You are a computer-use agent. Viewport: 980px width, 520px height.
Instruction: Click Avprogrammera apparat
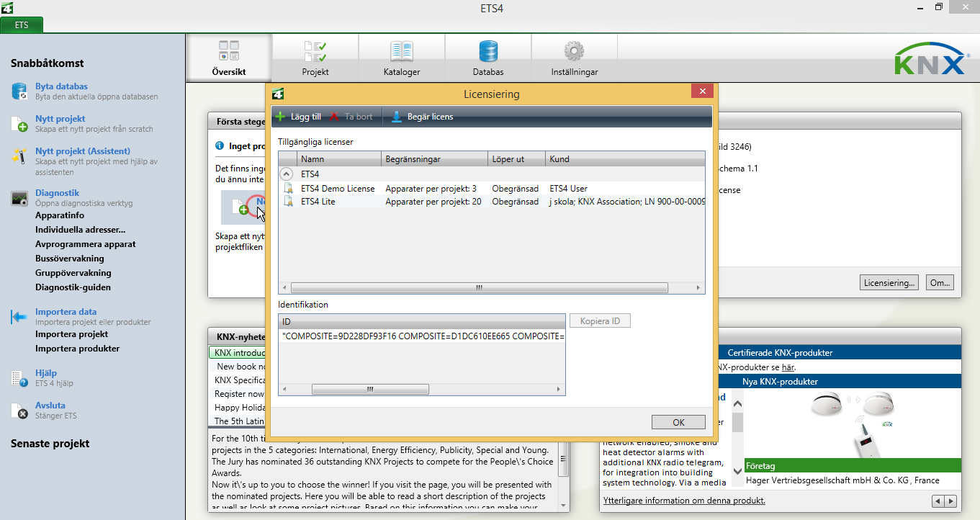86,244
